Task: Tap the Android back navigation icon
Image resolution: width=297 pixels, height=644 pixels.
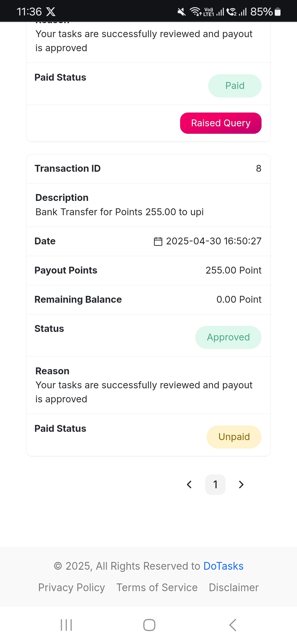Action: pyautogui.click(x=233, y=625)
